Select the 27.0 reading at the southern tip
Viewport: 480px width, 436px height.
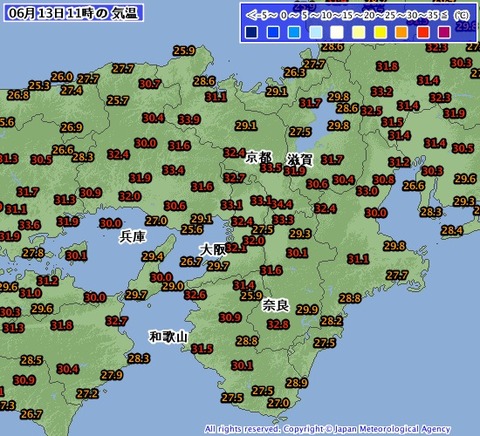(278, 403)
